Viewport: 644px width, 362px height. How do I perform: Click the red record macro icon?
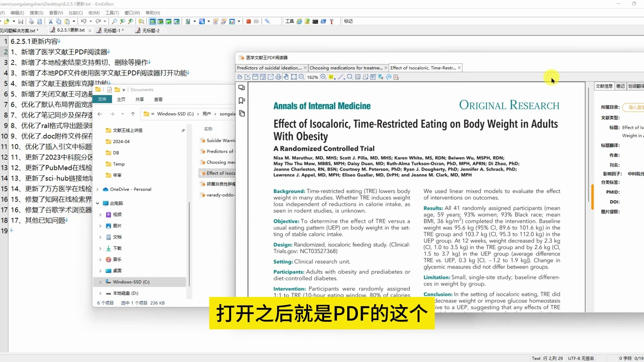tap(249, 21)
